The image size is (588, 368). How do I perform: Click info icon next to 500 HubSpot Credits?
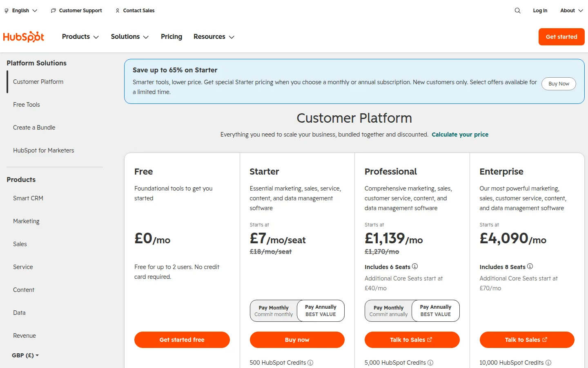click(x=310, y=363)
